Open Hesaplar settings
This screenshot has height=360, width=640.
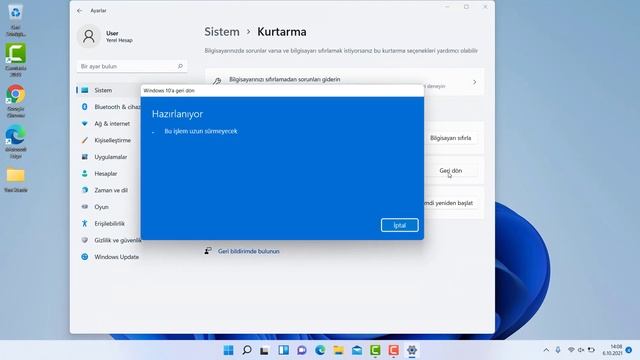click(x=105, y=173)
